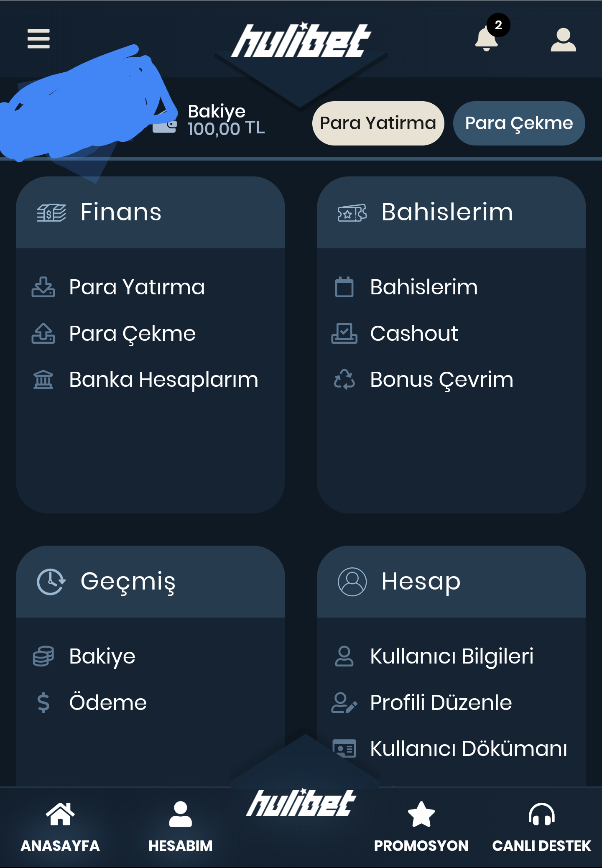Image resolution: width=602 pixels, height=868 pixels.
Task: Open Ödeme history under Geçmiş
Action: (x=108, y=702)
